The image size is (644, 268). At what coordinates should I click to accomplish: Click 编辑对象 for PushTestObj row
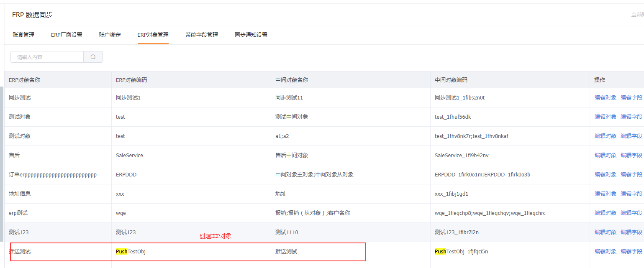606,251
